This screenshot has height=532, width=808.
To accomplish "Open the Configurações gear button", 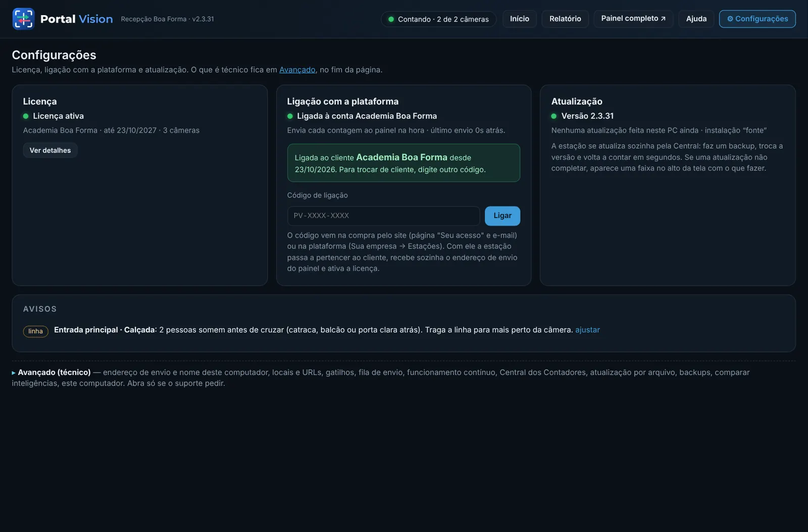I will pos(757,19).
